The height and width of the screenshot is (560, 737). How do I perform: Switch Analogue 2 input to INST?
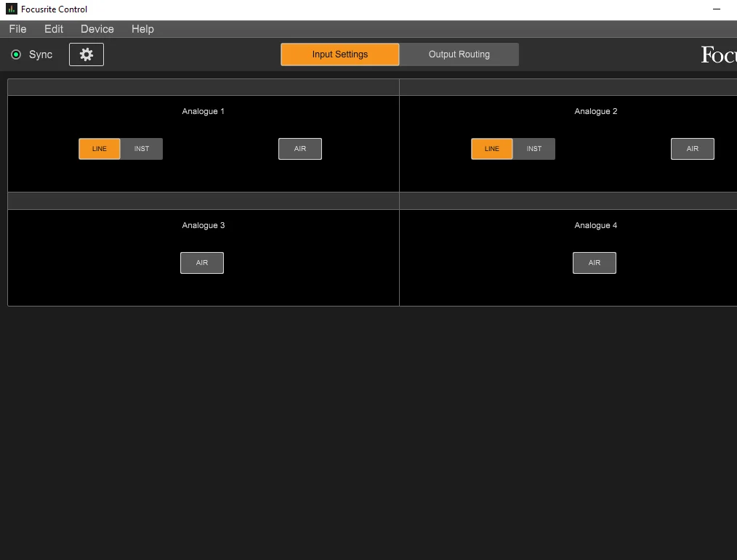[534, 149]
